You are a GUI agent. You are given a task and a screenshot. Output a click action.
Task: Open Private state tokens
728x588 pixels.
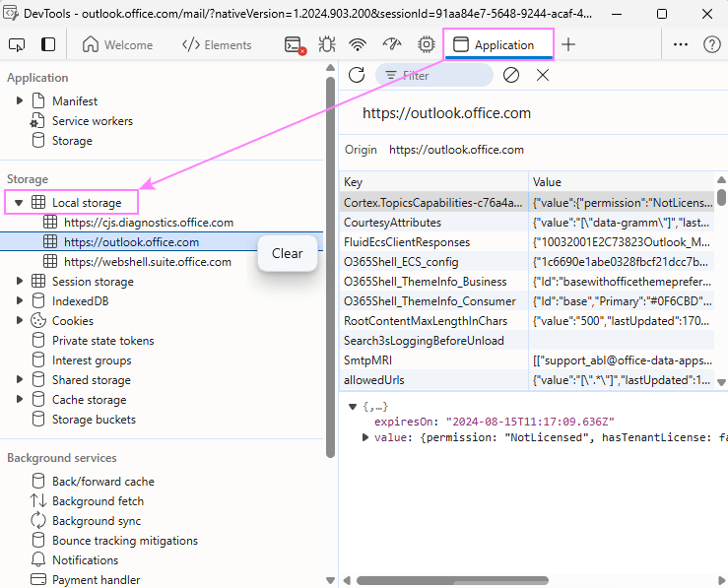pos(103,341)
